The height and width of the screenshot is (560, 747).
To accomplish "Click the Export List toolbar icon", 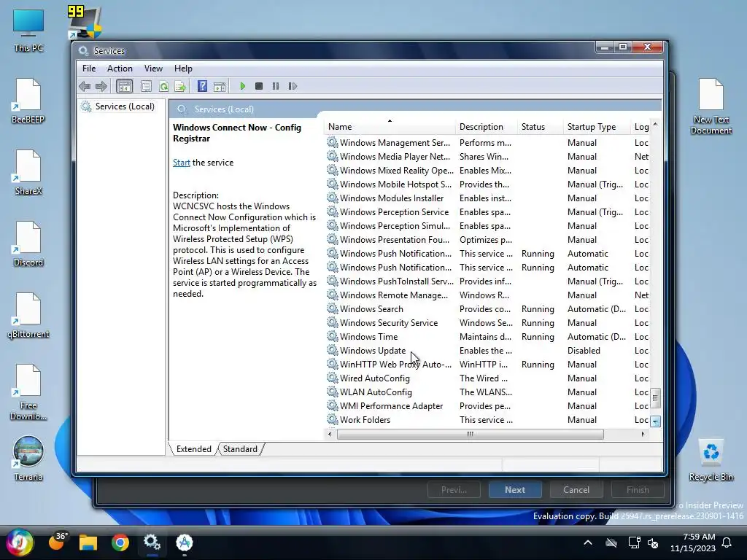I will click(180, 86).
